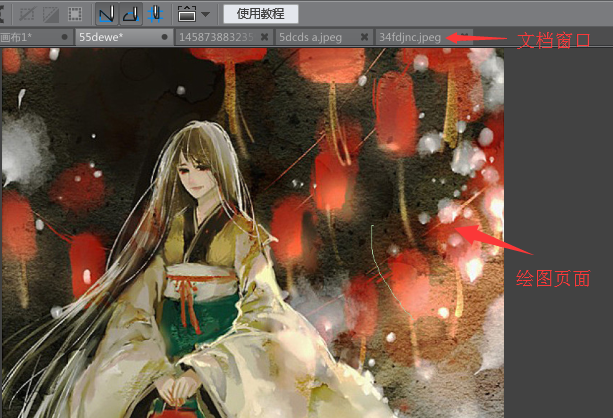
Task: Select the Freehand Strokes brush mode icon
Action: coord(107,14)
